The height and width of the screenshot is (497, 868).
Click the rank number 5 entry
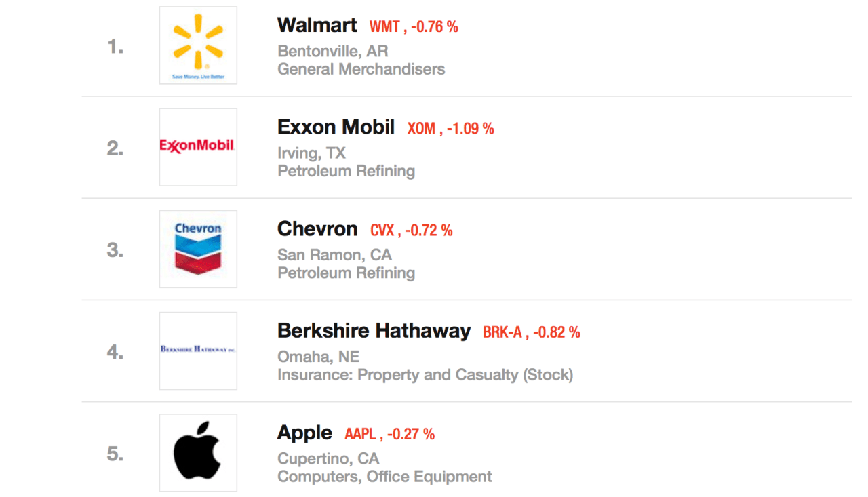(x=115, y=454)
